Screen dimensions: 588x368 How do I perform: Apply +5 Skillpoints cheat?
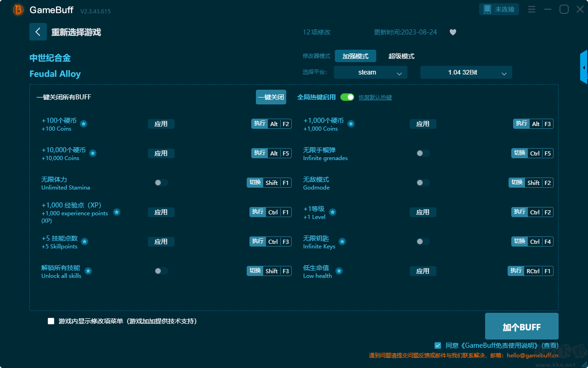[x=161, y=241]
